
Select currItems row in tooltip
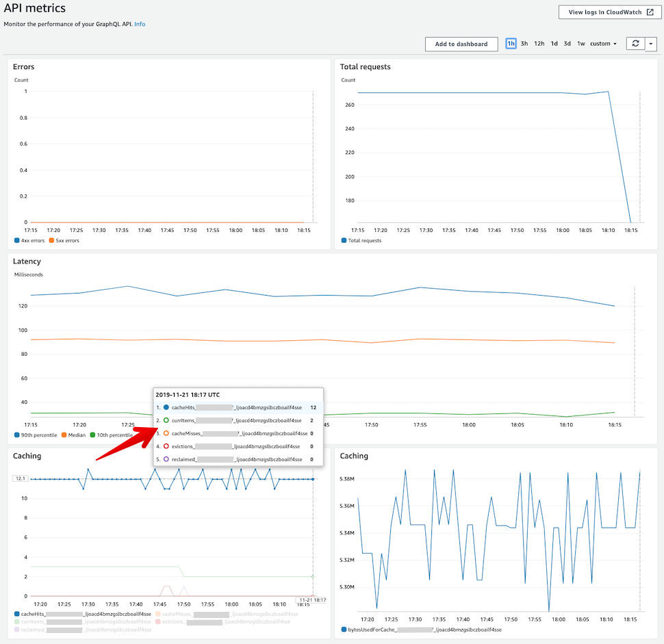238,420
